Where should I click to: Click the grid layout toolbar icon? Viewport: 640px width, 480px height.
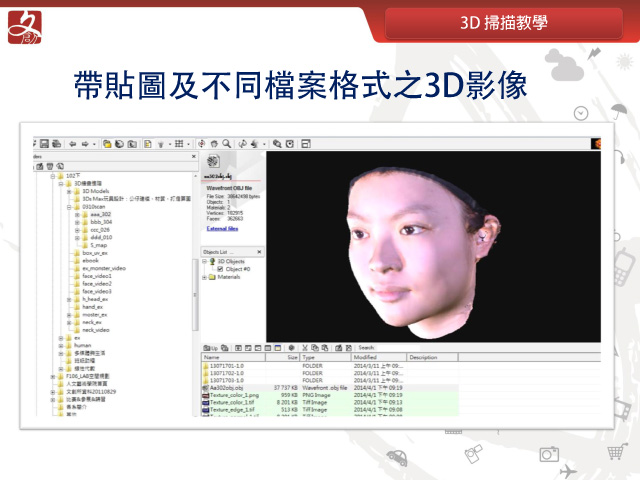coord(179,144)
